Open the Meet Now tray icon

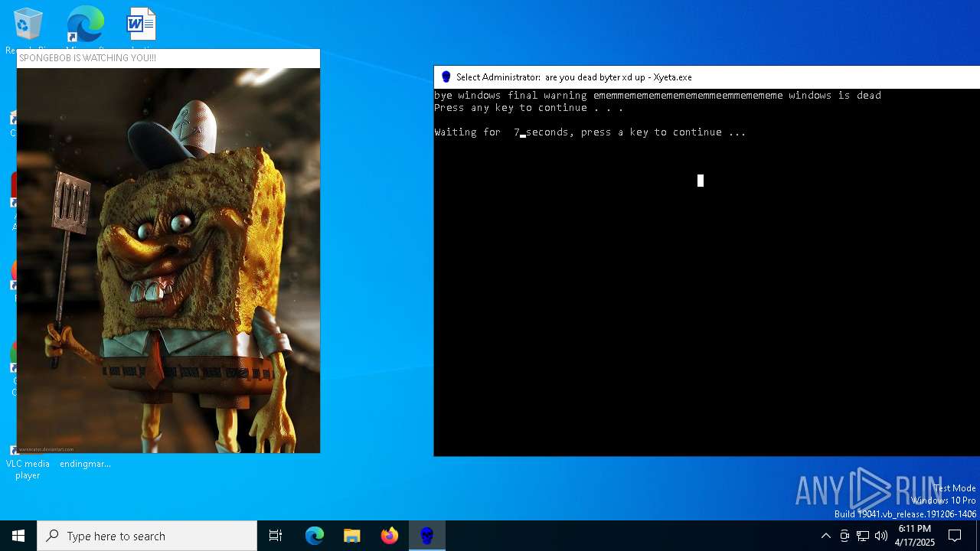coord(844,536)
